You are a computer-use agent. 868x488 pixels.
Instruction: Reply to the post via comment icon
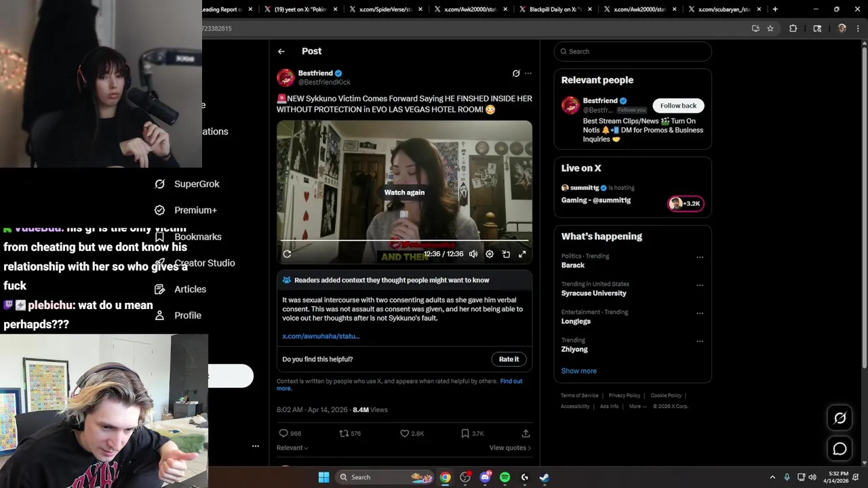tap(283, 433)
